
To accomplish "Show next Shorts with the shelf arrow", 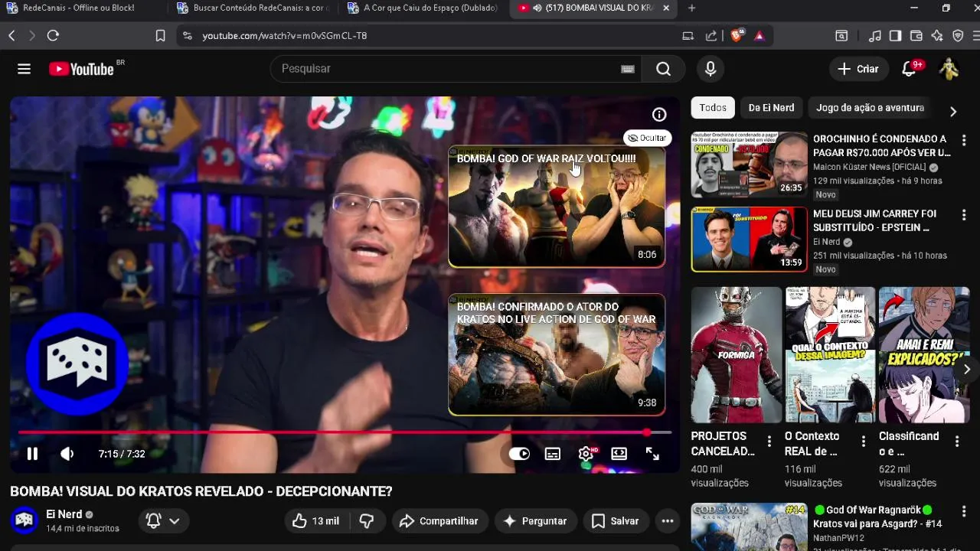I will pyautogui.click(x=966, y=370).
